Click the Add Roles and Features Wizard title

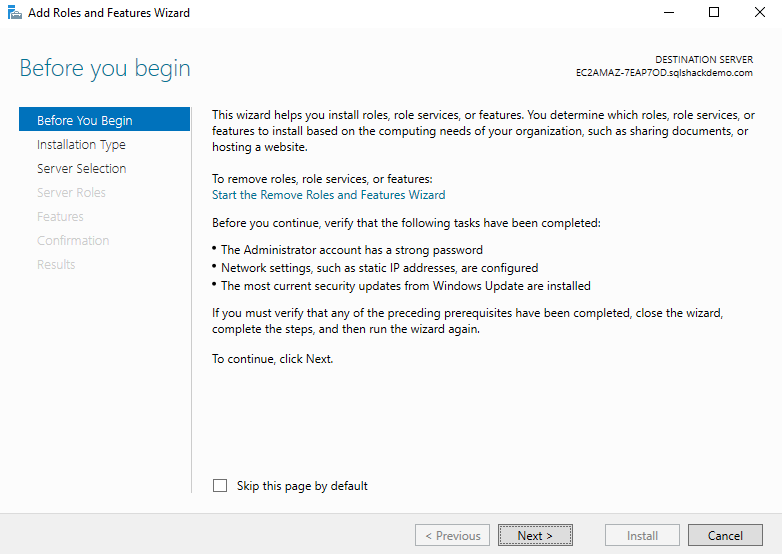pos(108,13)
